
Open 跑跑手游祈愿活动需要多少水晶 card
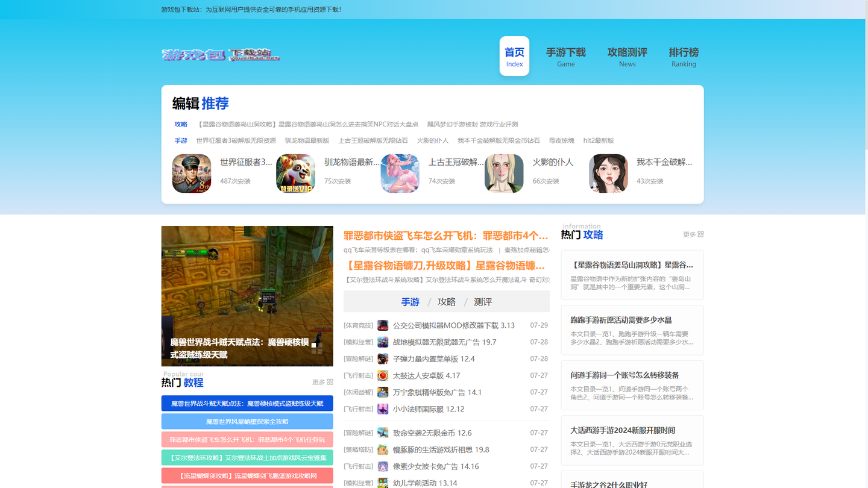point(632,330)
